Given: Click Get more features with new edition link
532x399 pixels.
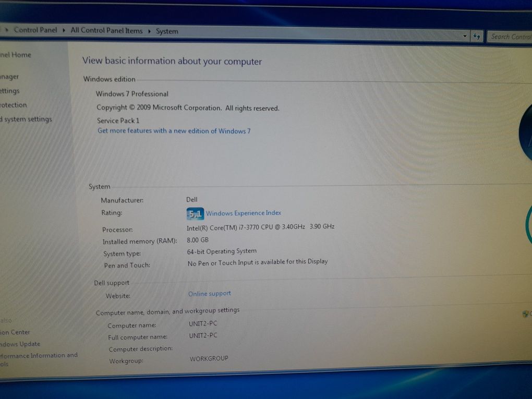Looking at the screenshot, I should tap(174, 131).
